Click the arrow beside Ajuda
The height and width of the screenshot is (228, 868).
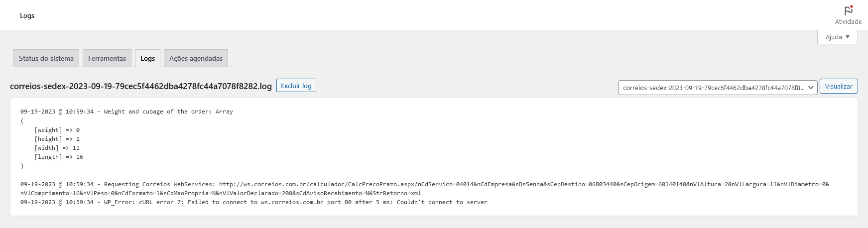(x=848, y=37)
